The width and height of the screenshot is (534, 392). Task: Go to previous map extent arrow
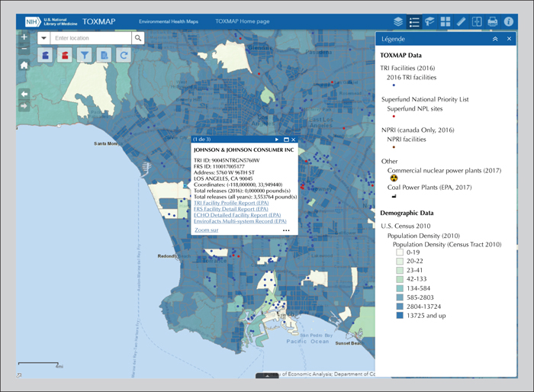[24, 94]
